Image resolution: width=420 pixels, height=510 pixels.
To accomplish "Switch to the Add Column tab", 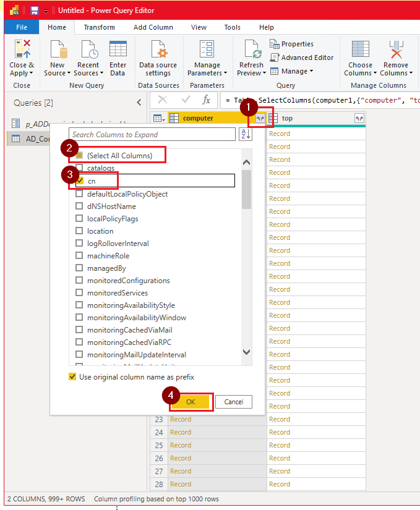I will [153, 27].
